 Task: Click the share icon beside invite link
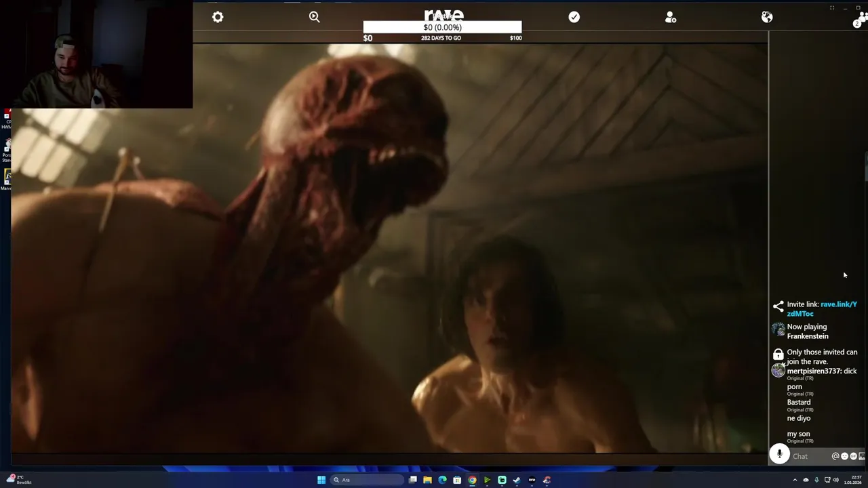click(778, 306)
